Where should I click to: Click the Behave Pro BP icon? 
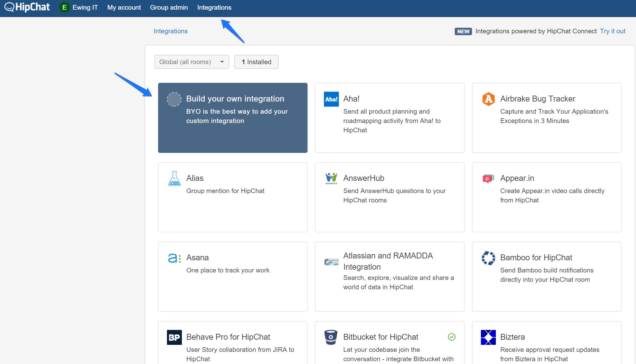click(x=174, y=337)
